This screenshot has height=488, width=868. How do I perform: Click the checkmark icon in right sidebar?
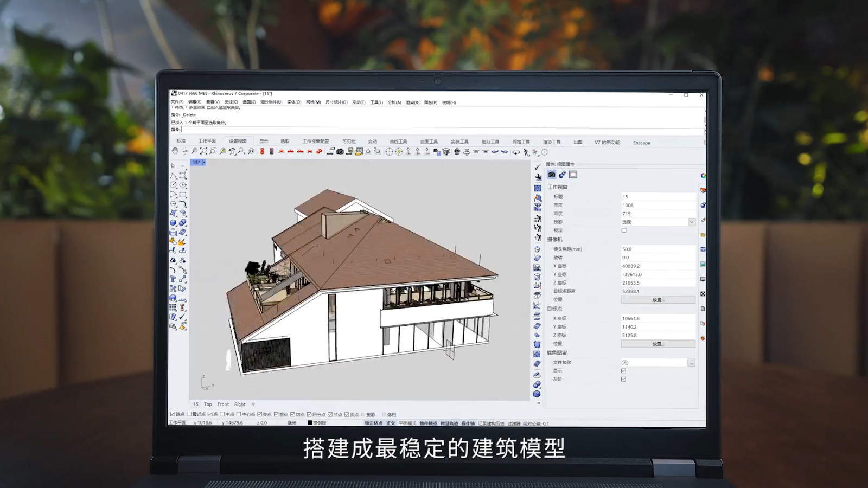click(537, 167)
